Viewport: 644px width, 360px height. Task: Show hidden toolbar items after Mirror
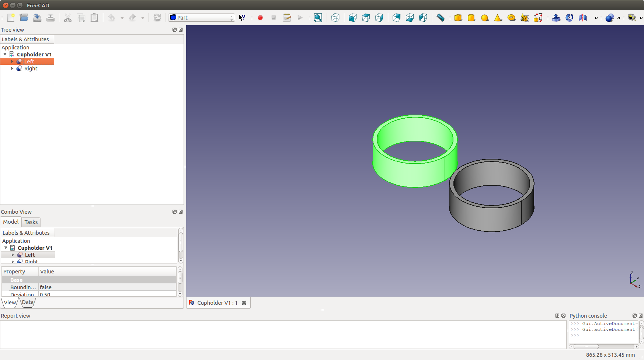click(x=596, y=18)
